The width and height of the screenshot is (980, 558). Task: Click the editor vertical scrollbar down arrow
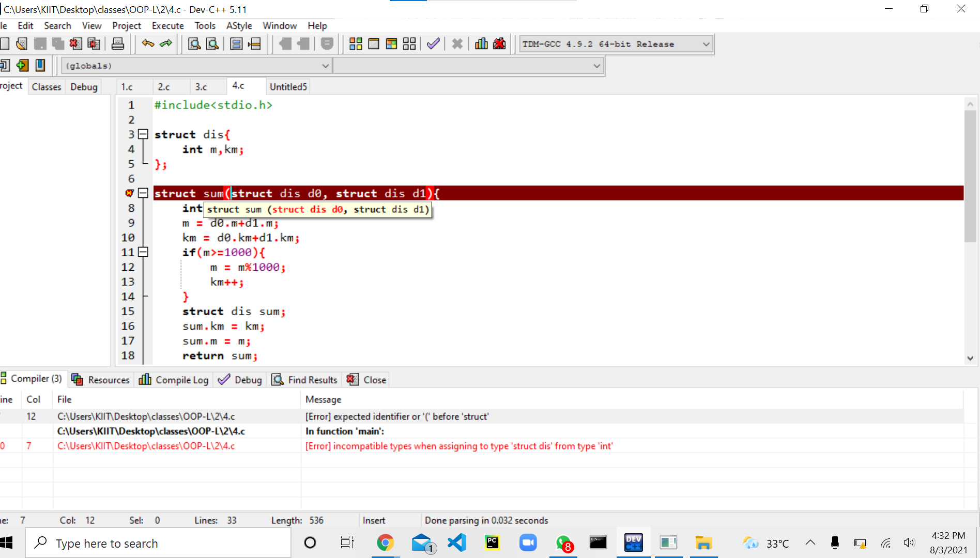(970, 358)
